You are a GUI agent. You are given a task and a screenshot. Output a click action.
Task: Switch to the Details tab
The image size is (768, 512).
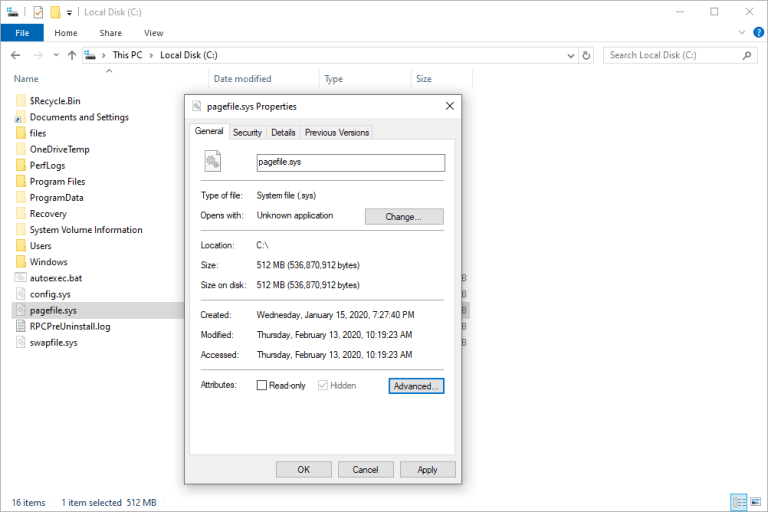pyautogui.click(x=283, y=133)
